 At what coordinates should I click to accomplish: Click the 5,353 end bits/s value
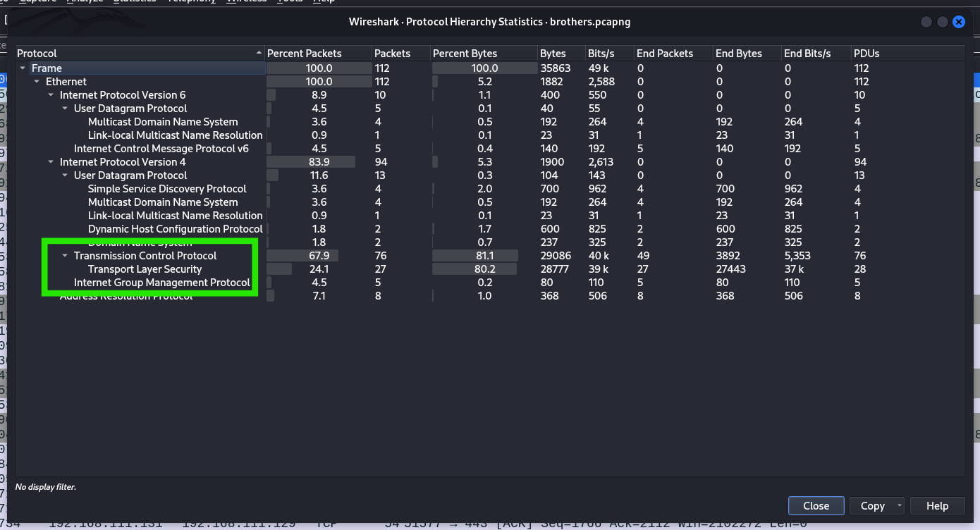(x=798, y=256)
